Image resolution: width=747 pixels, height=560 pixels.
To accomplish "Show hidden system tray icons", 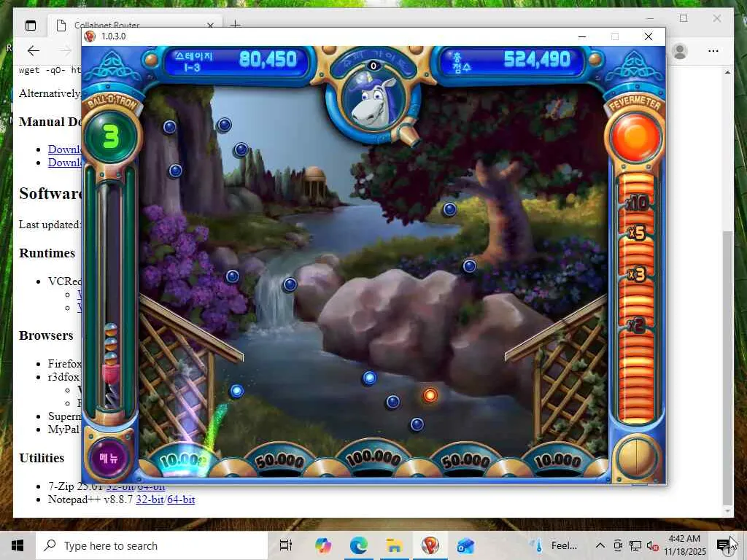I will 600,545.
